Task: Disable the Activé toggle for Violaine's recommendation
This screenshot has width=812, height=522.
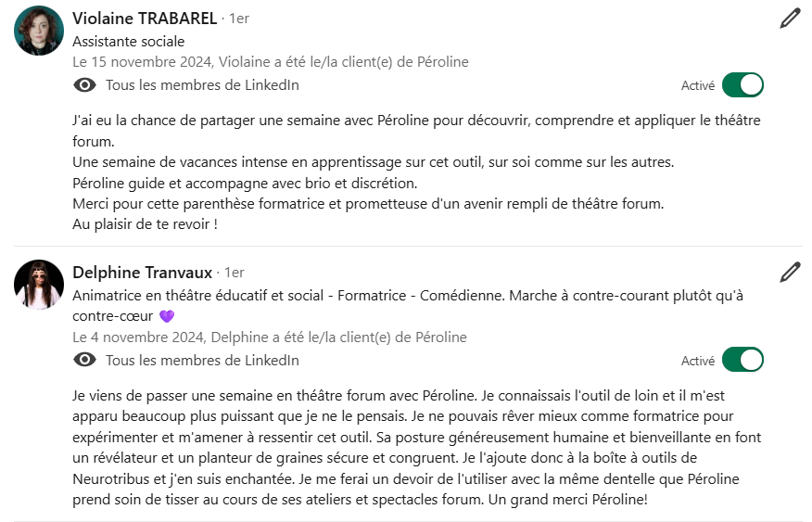Action: point(742,85)
